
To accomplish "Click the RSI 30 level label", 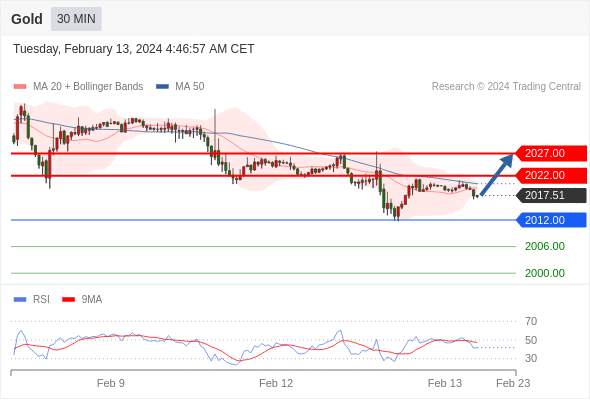I will pyautogui.click(x=531, y=358).
